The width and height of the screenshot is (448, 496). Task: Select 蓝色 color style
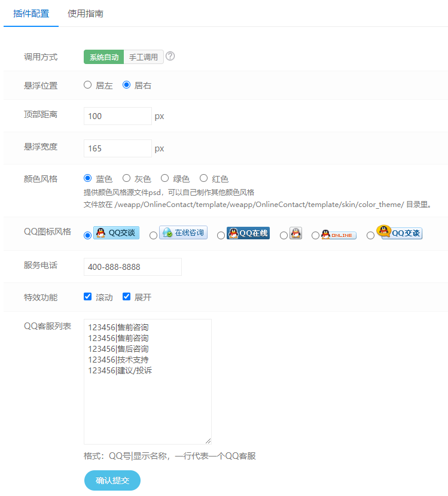click(87, 178)
